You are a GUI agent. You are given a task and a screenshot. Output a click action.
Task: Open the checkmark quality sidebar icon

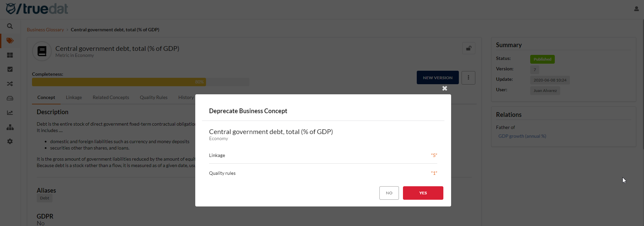[10, 69]
